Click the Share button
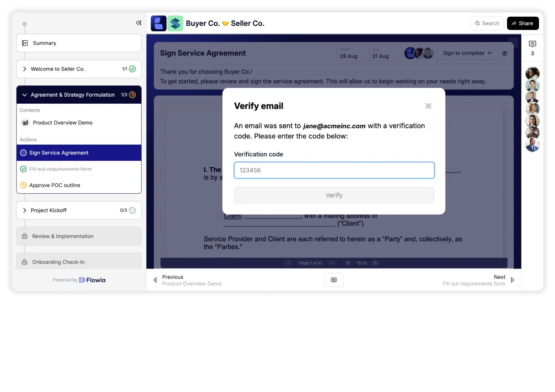555x392 pixels. pyautogui.click(x=523, y=23)
